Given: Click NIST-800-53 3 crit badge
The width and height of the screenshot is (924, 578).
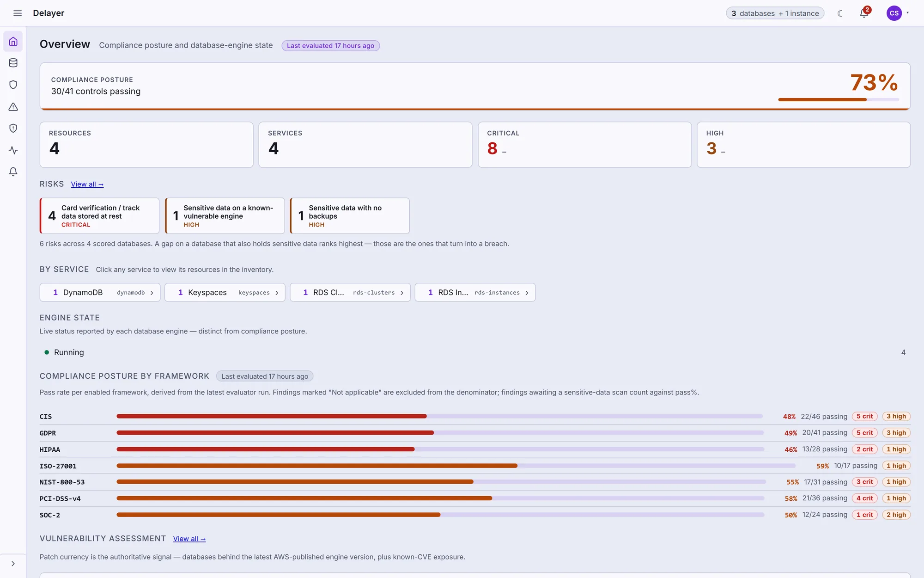Looking at the screenshot, I should (x=865, y=482).
